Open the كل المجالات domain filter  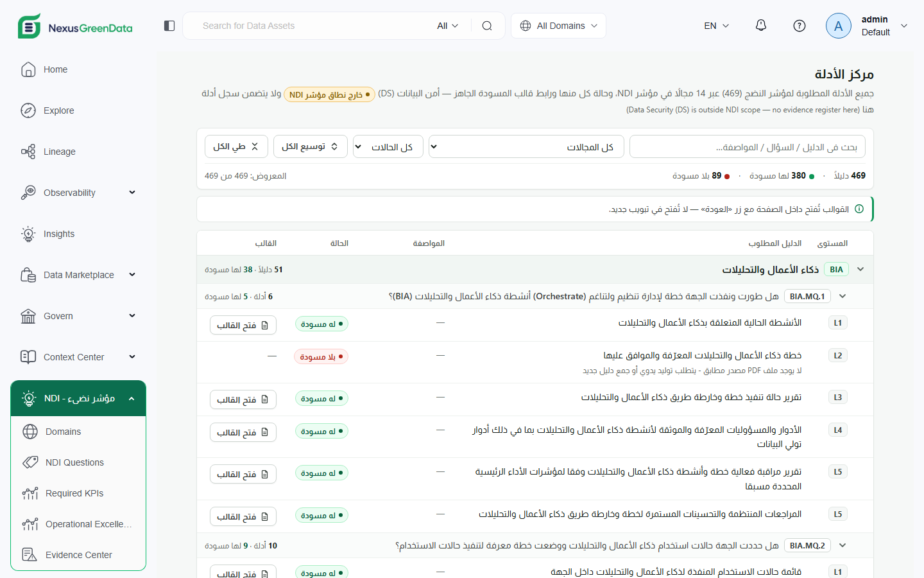(x=526, y=146)
